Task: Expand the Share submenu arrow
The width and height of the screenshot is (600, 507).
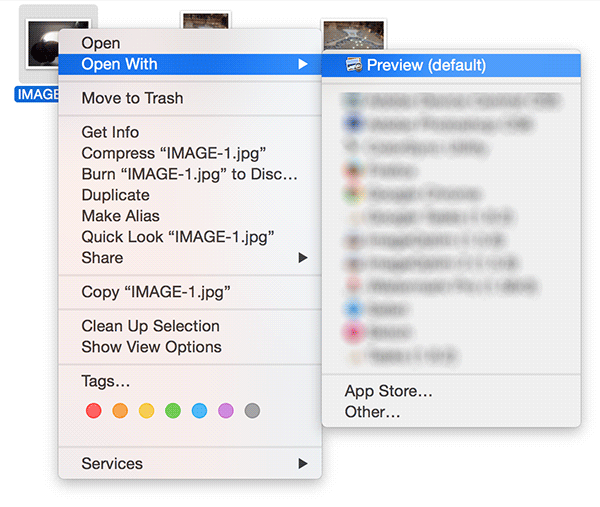Action: click(x=303, y=258)
